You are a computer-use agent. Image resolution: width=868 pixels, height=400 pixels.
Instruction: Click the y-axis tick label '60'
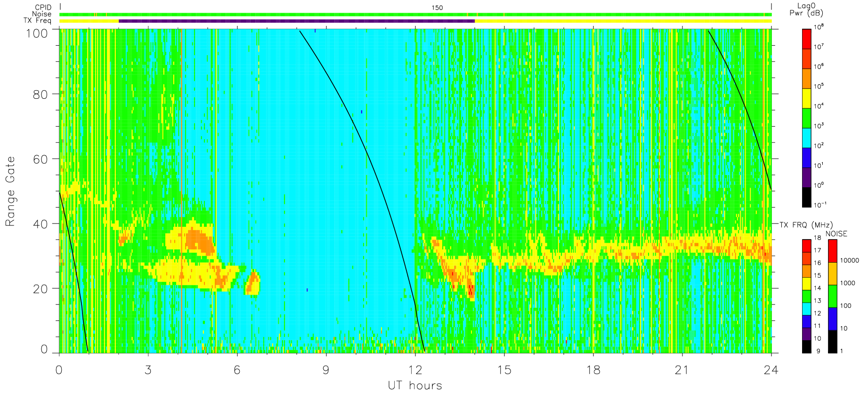pyautogui.click(x=40, y=159)
